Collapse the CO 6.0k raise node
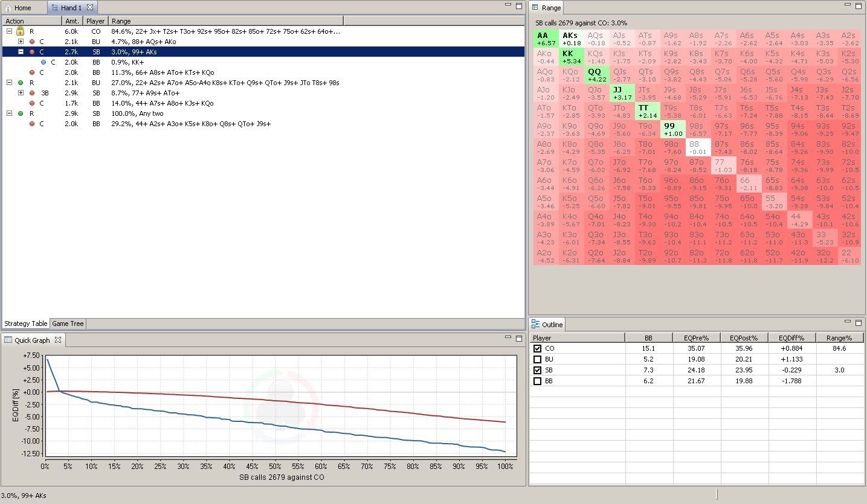867x504 pixels. tap(9, 31)
